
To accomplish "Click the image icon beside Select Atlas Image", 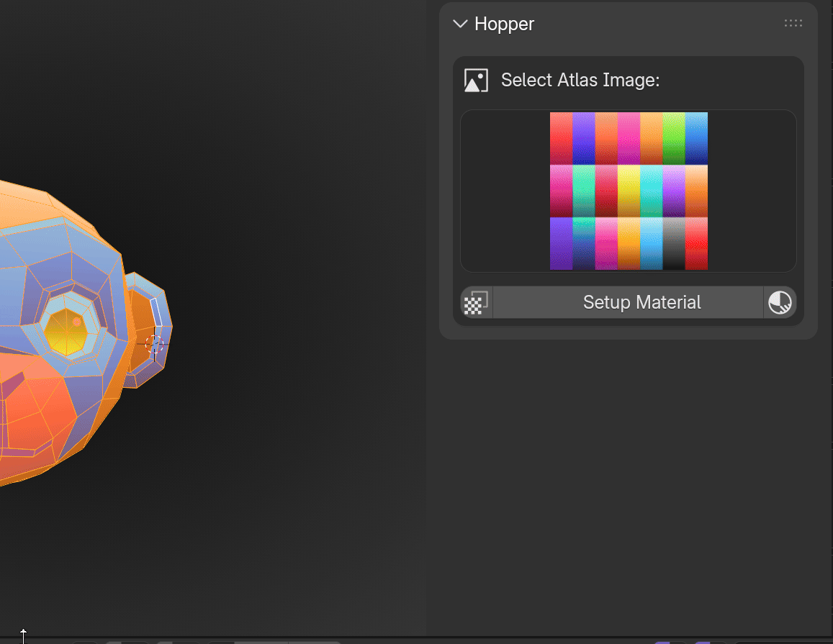I will (476, 80).
